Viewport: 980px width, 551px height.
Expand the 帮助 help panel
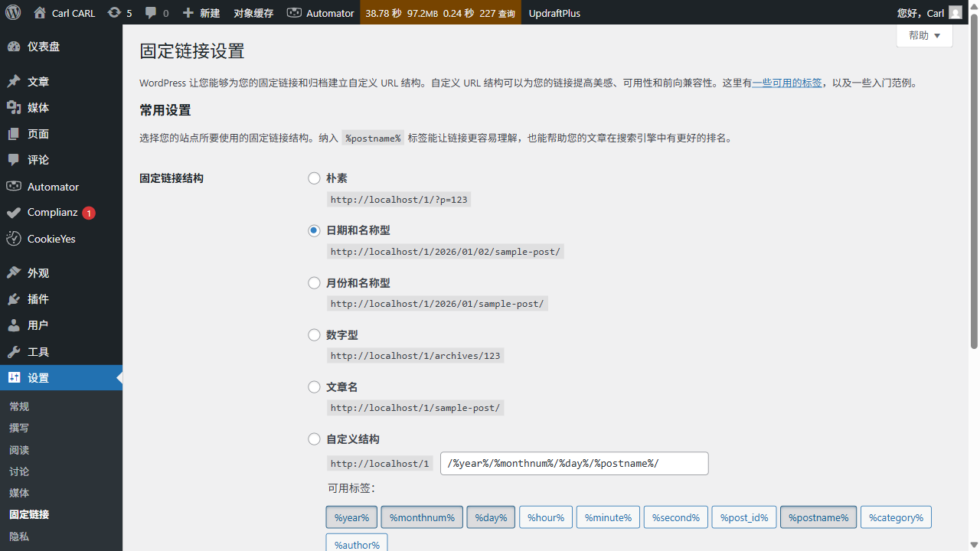click(x=924, y=35)
